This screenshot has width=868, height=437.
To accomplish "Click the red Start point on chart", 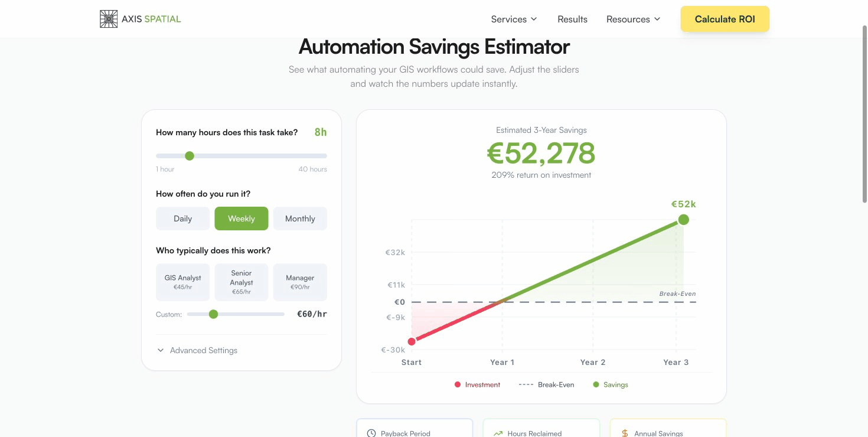I will [412, 341].
